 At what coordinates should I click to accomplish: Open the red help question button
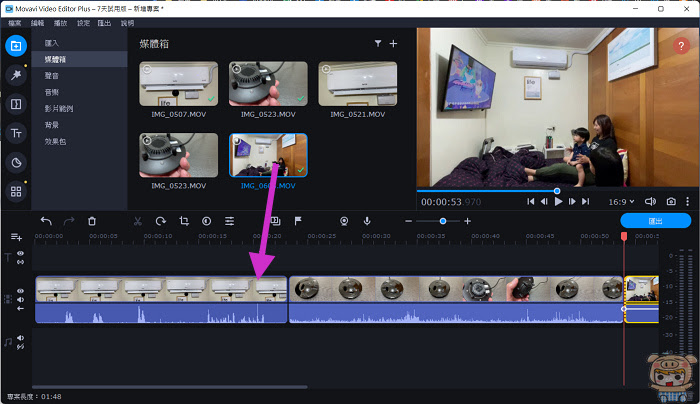(681, 46)
